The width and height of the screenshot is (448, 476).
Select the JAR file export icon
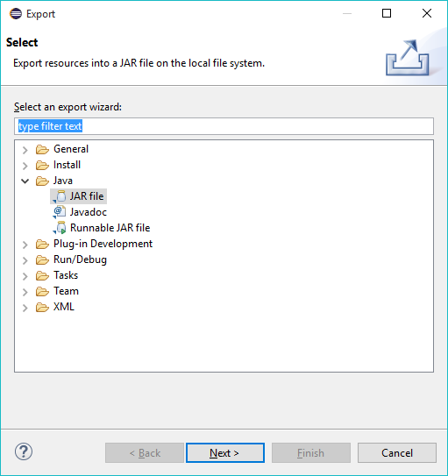[60, 196]
